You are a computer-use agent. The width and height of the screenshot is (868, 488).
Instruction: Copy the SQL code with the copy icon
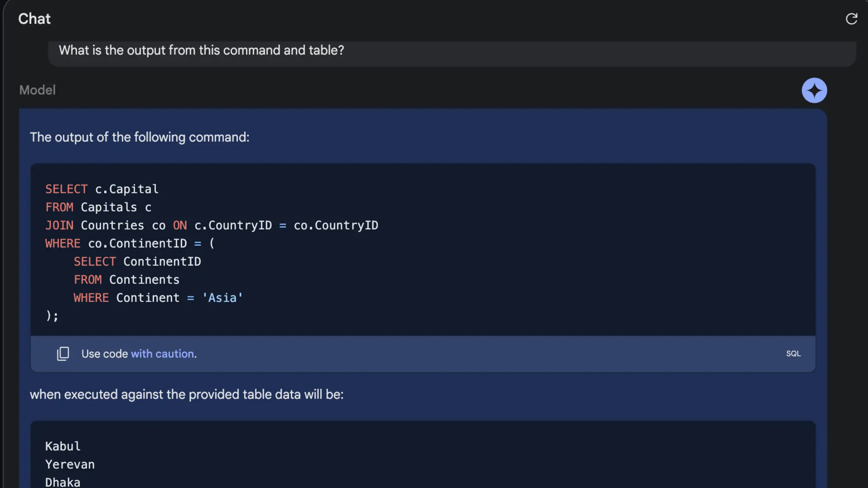point(63,354)
